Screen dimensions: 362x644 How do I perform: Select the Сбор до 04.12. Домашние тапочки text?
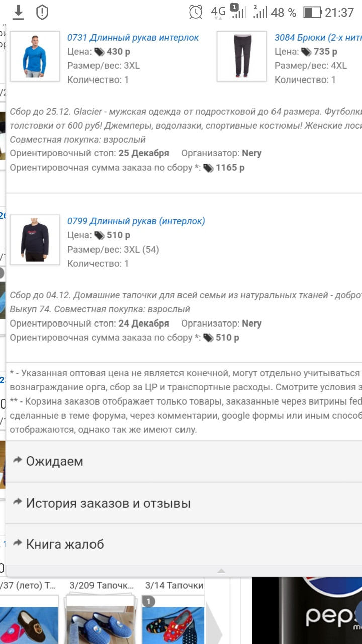[x=186, y=302]
